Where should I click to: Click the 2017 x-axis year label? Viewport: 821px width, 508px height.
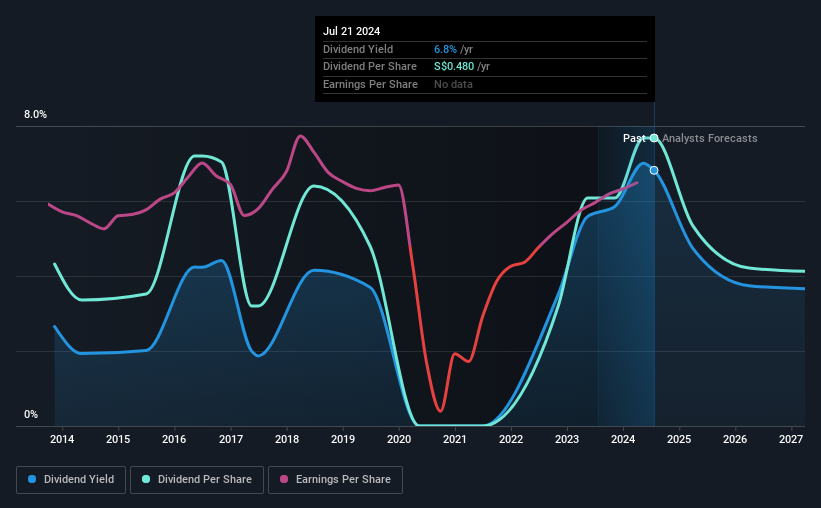pos(230,439)
